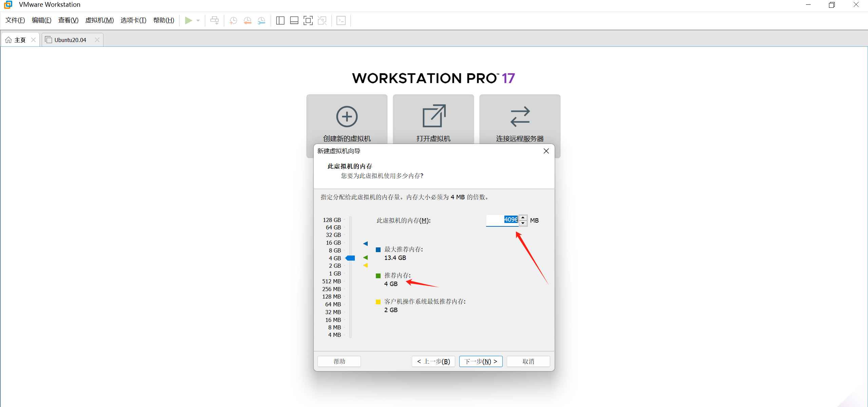Increase memory with the up spinner arrow
This screenshot has height=407, width=868.
coord(523,218)
